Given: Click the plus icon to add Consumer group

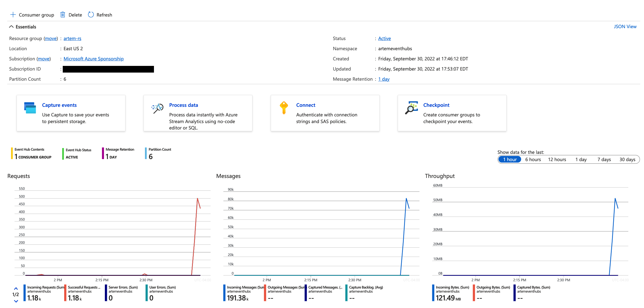Looking at the screenshot, I should tap(13, 15).
